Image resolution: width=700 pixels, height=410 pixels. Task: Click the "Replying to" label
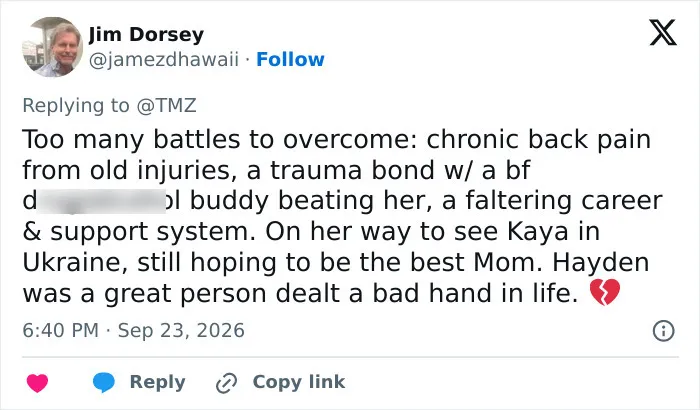(76, 105)
